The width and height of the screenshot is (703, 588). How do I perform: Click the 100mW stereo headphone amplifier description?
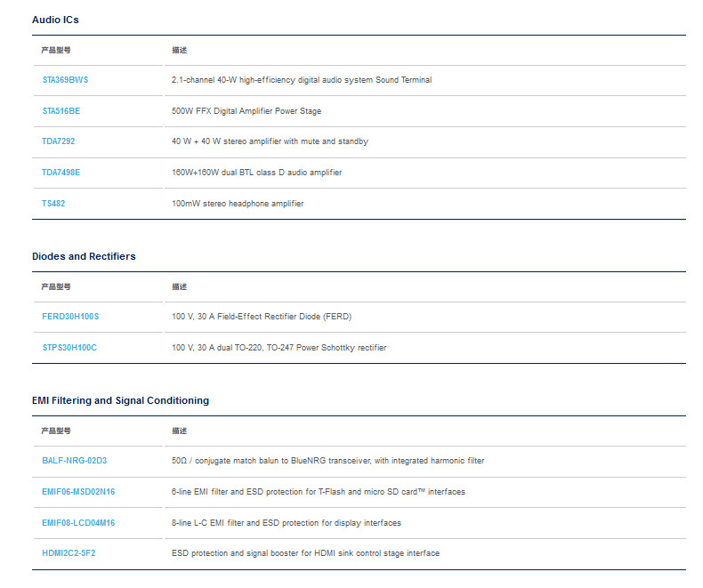(238, 204)
